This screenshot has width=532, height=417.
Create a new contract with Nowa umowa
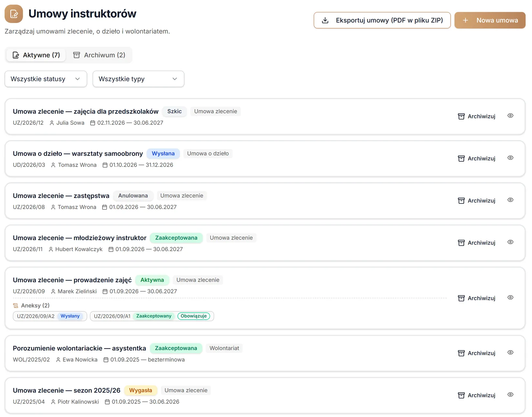[x=490, y=20]
